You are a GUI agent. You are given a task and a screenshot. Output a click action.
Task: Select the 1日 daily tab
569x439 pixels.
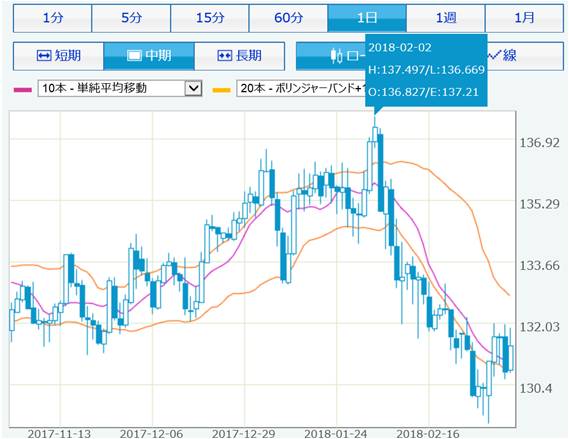(x=367, y=18)
